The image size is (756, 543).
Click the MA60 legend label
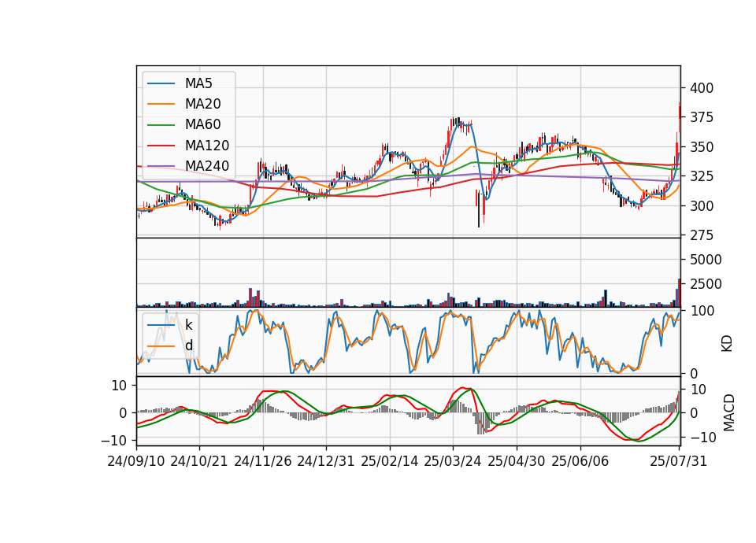tap(202, 125)
